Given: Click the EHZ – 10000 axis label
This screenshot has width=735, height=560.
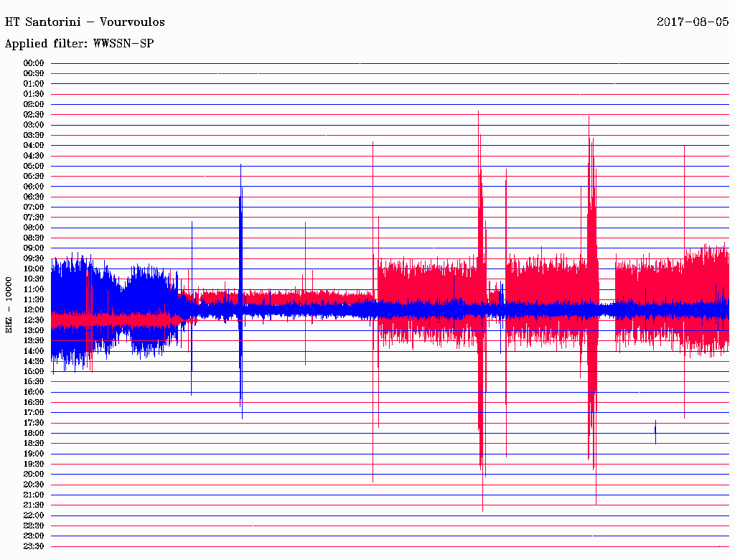Looking at the screenshot, I should [x=9, y=305].
